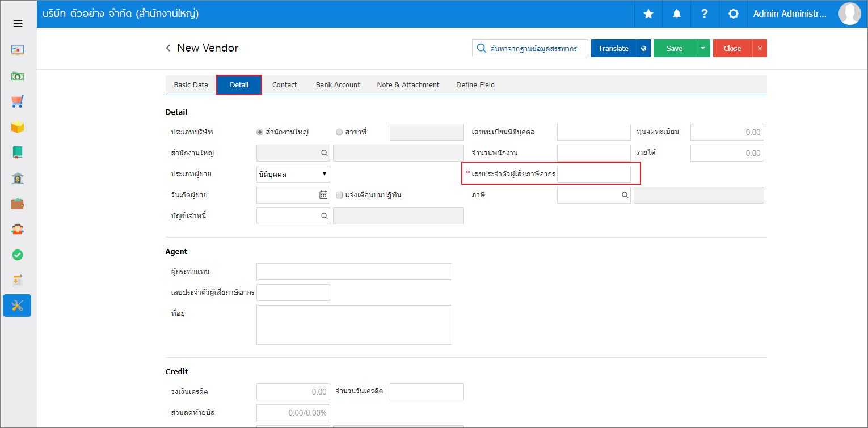Viewport: 868px width, 428px height.
Task: Click the X icon beside Close
Action: (760, 48)
